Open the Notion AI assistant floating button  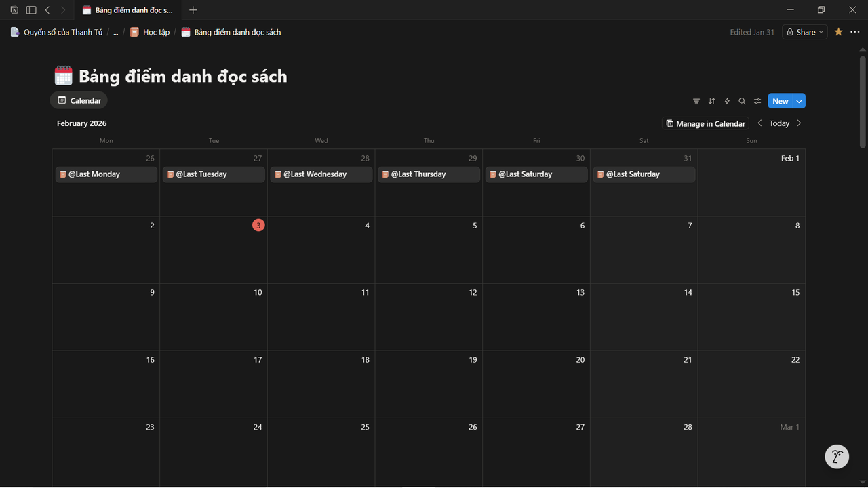click(x=837, y=457)
